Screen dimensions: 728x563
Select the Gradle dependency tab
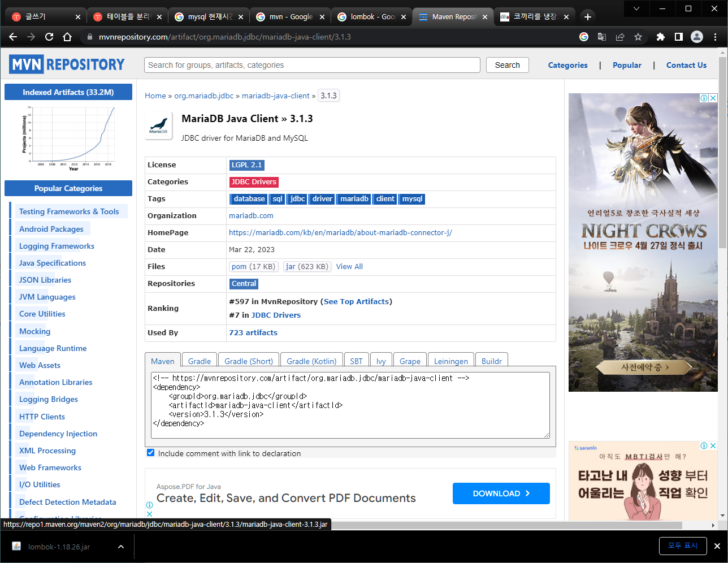[x=200, y=361]
